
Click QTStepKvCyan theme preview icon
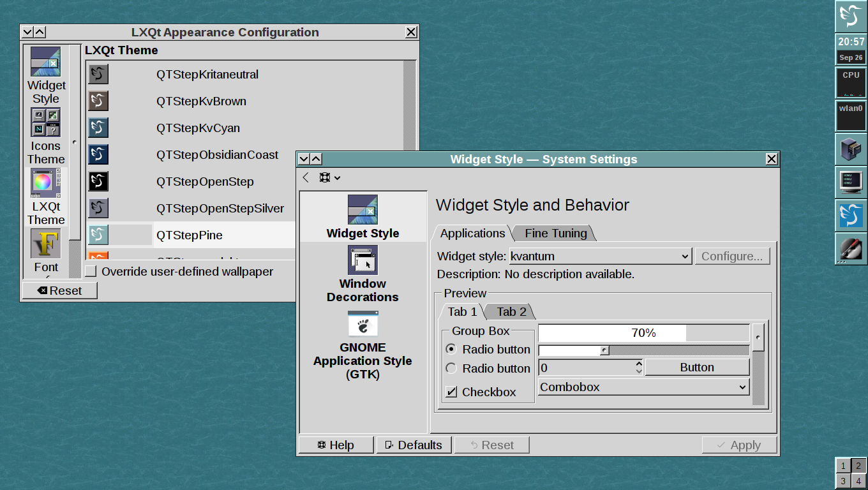(x=98, y=128)
